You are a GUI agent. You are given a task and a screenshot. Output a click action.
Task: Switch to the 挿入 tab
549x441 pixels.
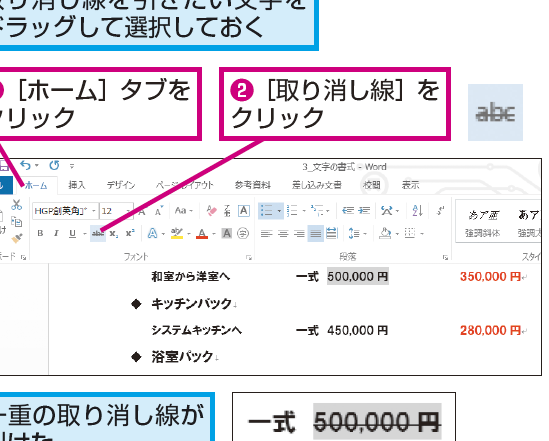tap(77, 185)
